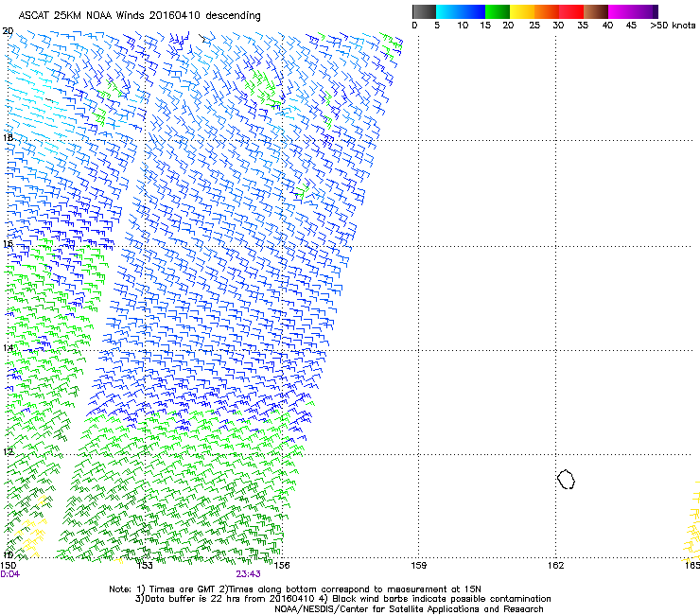The height and width of the screenshot is (615, 700).
Task: Click the plot title 'ASCAT 25KM NOAA Winds 20160410 descending'
Action: [139, 16]
